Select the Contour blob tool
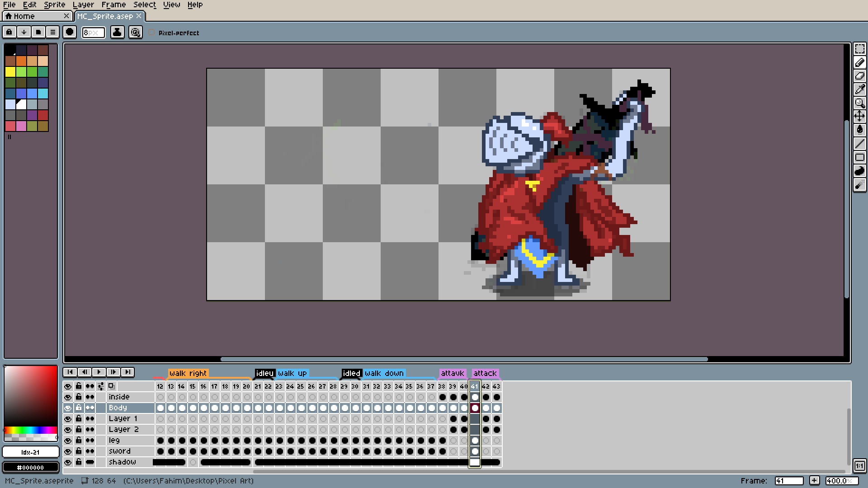Screen dimensions: 868x488 pos(859,171)
